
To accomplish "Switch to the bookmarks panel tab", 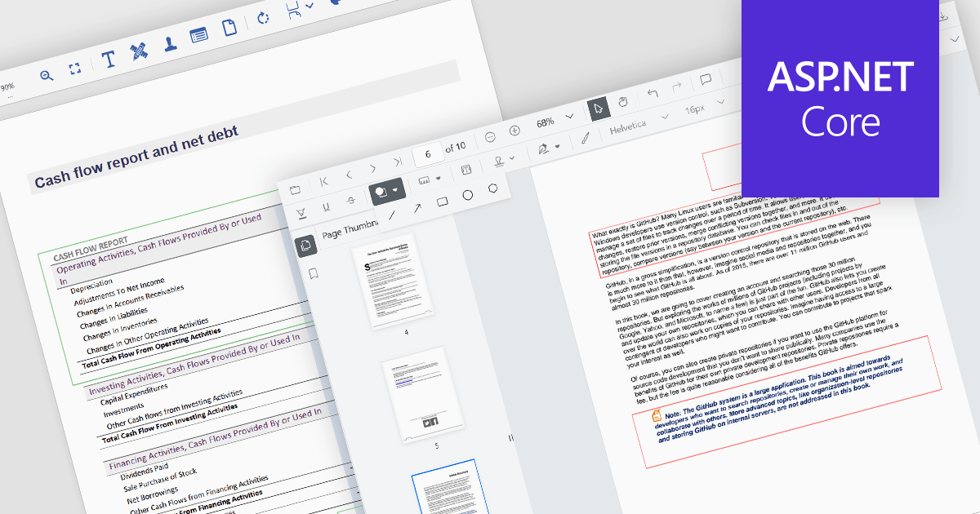I will [313, 273].
